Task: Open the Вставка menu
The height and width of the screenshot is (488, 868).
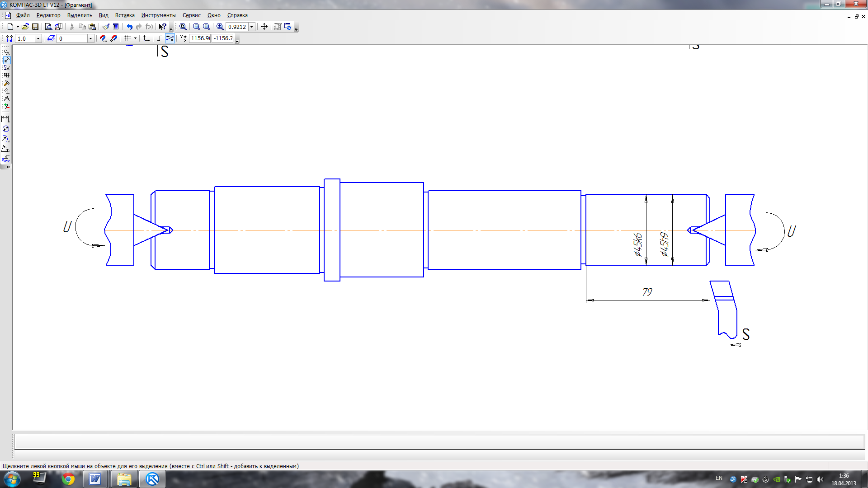Action: [x=125, y=15]
